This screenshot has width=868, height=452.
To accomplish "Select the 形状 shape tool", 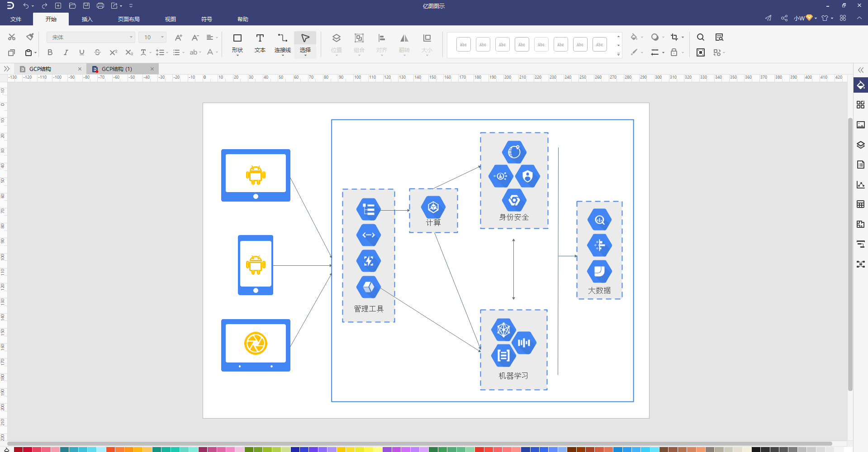I will 237,43.
